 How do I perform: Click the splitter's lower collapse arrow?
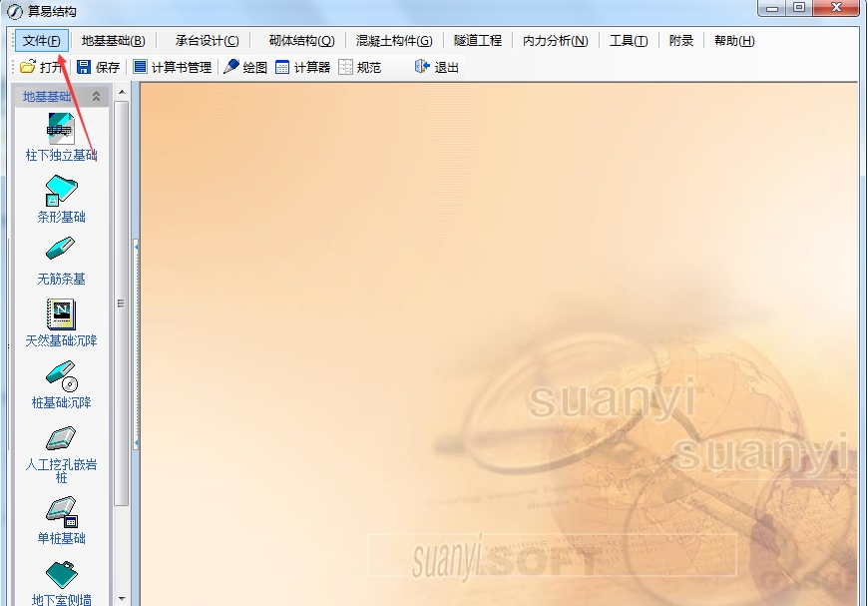[136, 443]
